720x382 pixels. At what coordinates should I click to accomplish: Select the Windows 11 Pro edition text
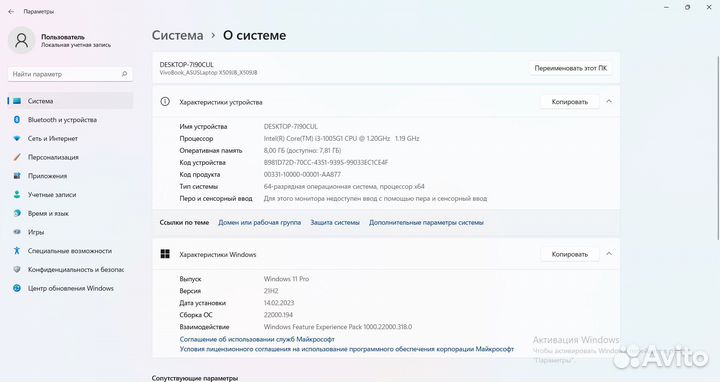click(x=286, y=279)
